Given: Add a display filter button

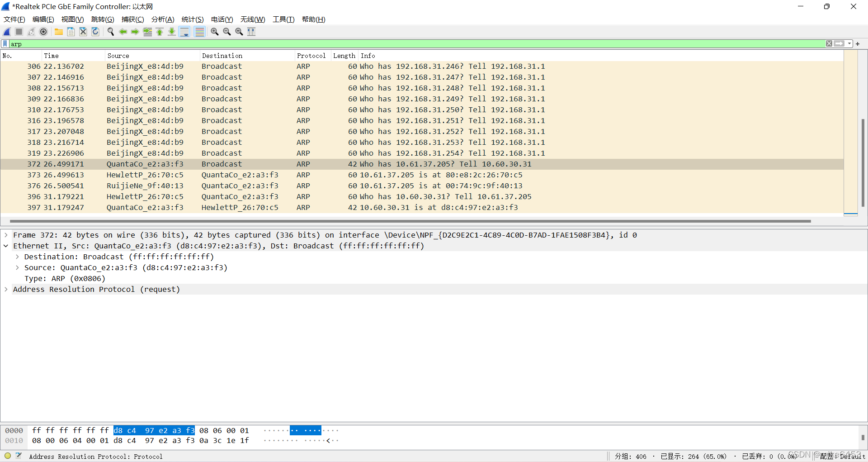Looking at the screenshot, I should pyautogui.click(x=858, y=44).
